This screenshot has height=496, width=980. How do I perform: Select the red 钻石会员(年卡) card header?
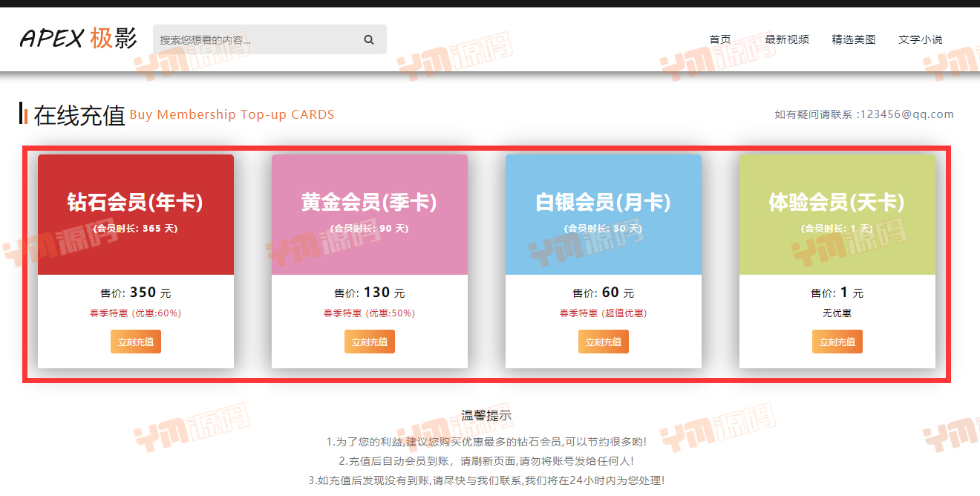136,215
